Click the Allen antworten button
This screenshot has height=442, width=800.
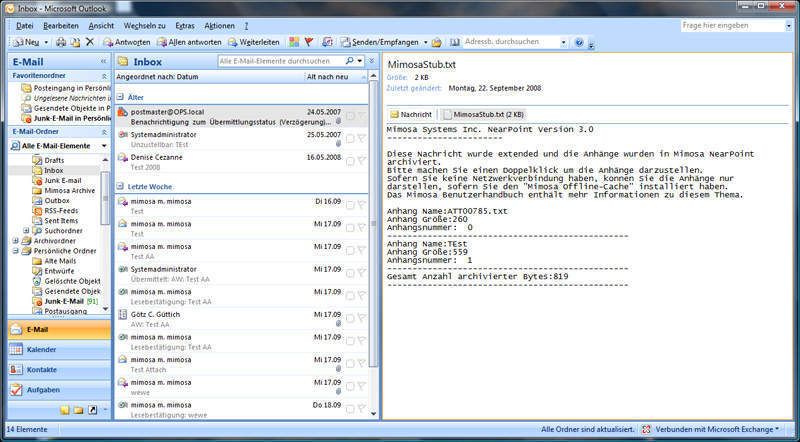189,42
